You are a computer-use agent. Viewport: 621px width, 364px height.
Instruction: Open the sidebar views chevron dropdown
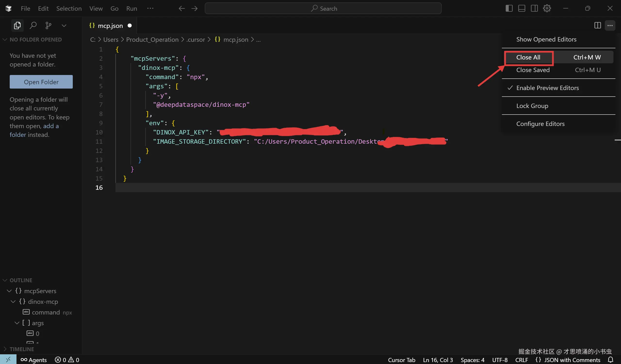[64, 26]
